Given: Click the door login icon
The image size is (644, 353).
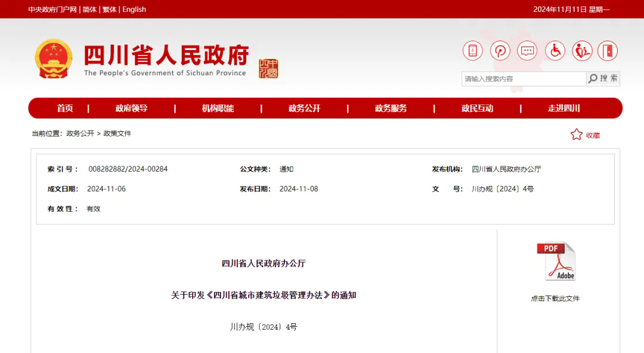Looking at the screenshot, I should pos(608,51).
